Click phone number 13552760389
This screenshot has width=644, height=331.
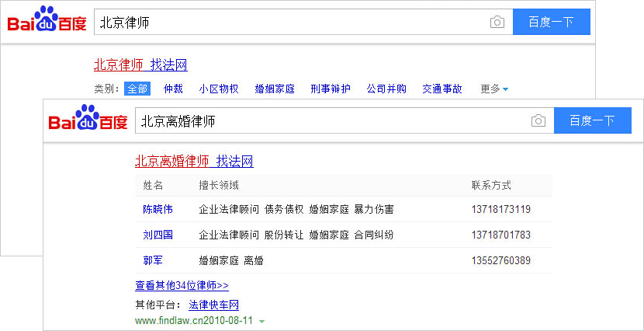[501, 260]
